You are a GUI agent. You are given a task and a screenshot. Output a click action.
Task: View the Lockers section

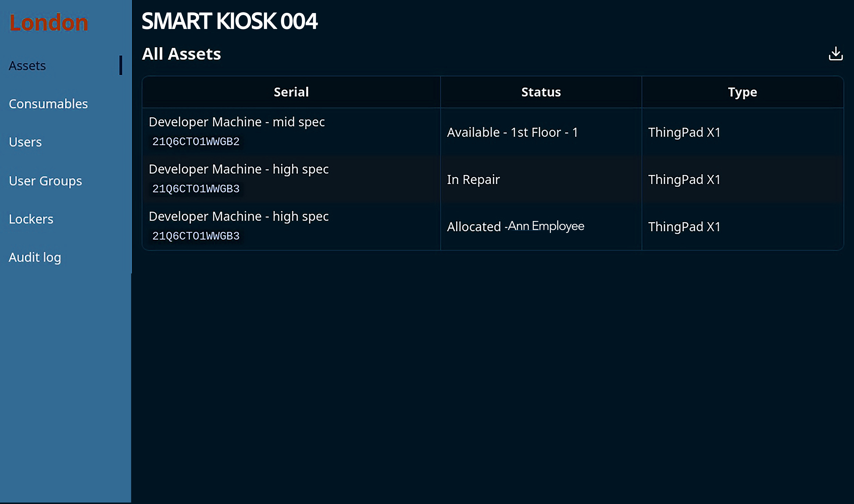pyautogui.click(x=31, y=219)
